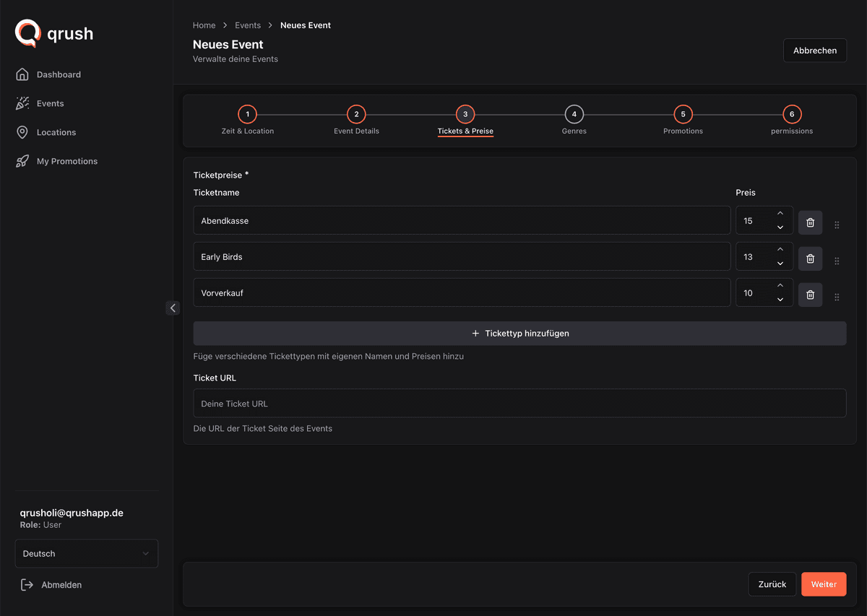This screenshot has height=616, width=867.
Task: Add a ticket type with Tickettyp hinzufügen
Action: pos(519,334)
